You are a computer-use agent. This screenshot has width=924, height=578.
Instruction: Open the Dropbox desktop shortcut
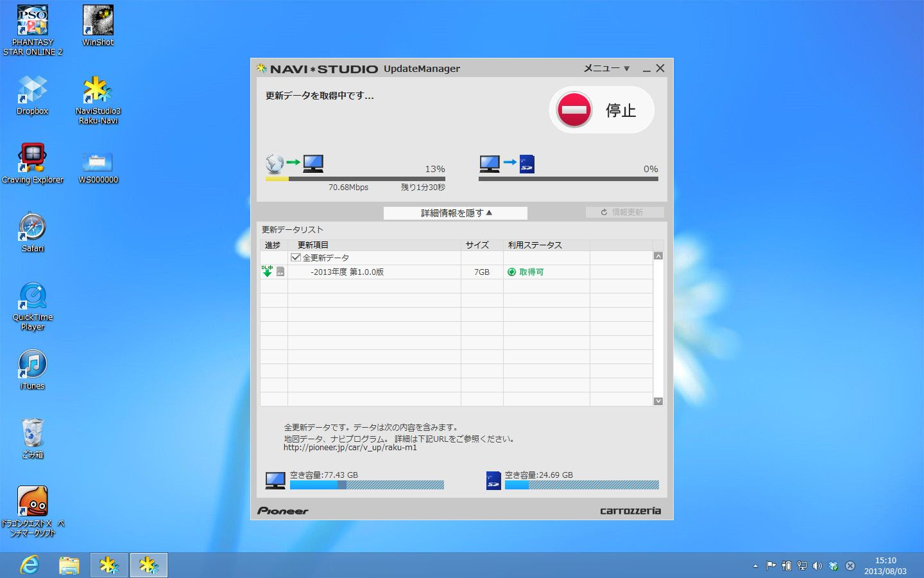click(x=33, y=95)
